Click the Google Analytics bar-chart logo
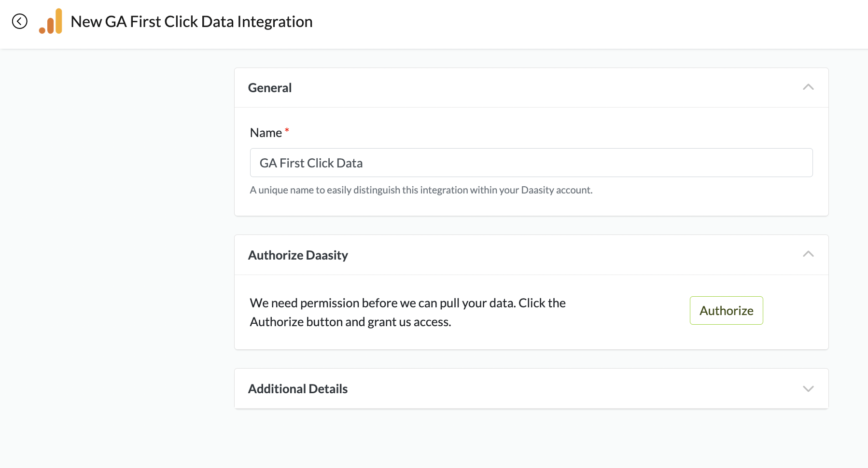Viewport: 868px width, 468px height. coord(51,22)
